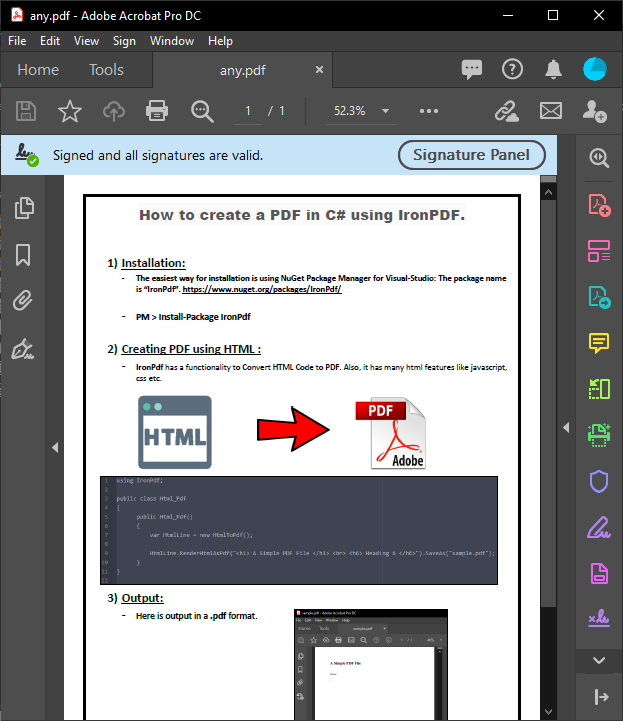Click the signature valid status icon

click(x=27, y=155)
